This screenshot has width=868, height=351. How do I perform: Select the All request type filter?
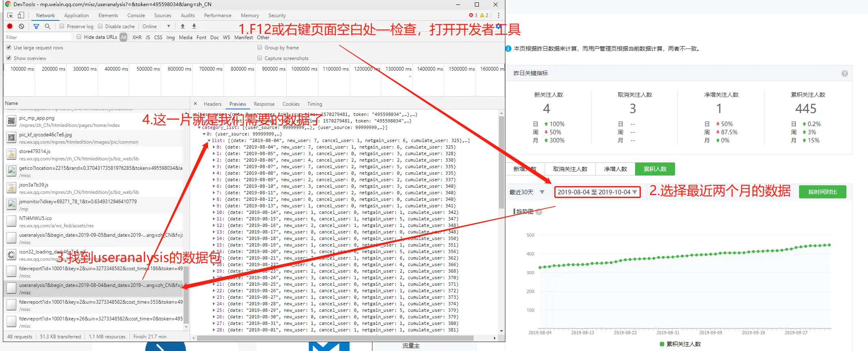coord(123,37)
